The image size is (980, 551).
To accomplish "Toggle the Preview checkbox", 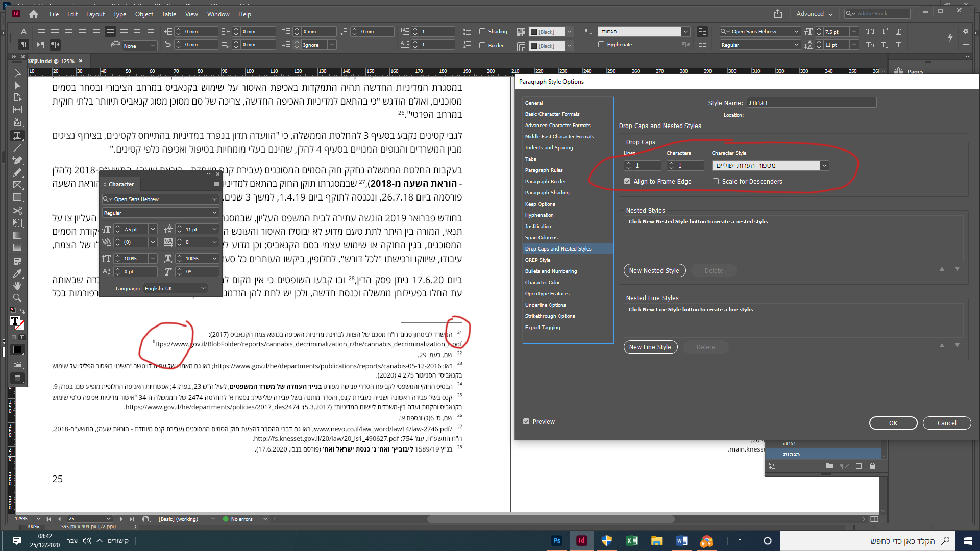I will click(526, 422).
